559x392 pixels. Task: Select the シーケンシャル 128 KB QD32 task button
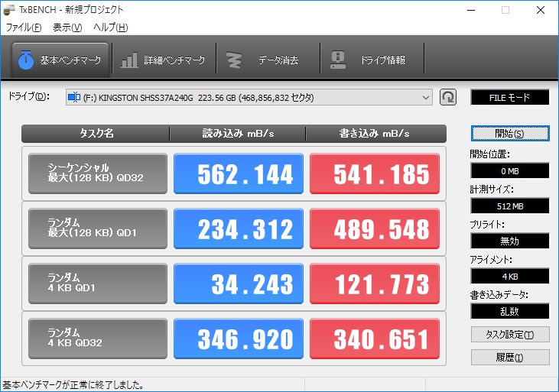click(x=98, y=173)
